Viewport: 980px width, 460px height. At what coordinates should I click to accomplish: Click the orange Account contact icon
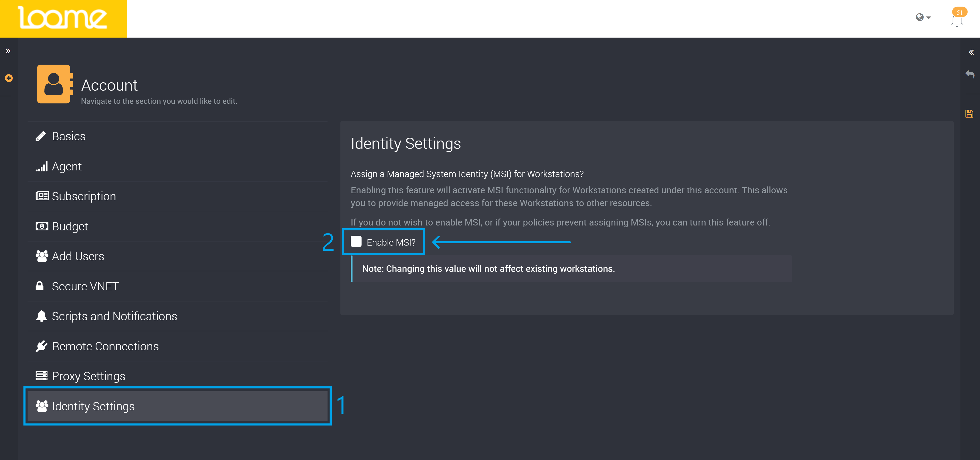(54, 84)
